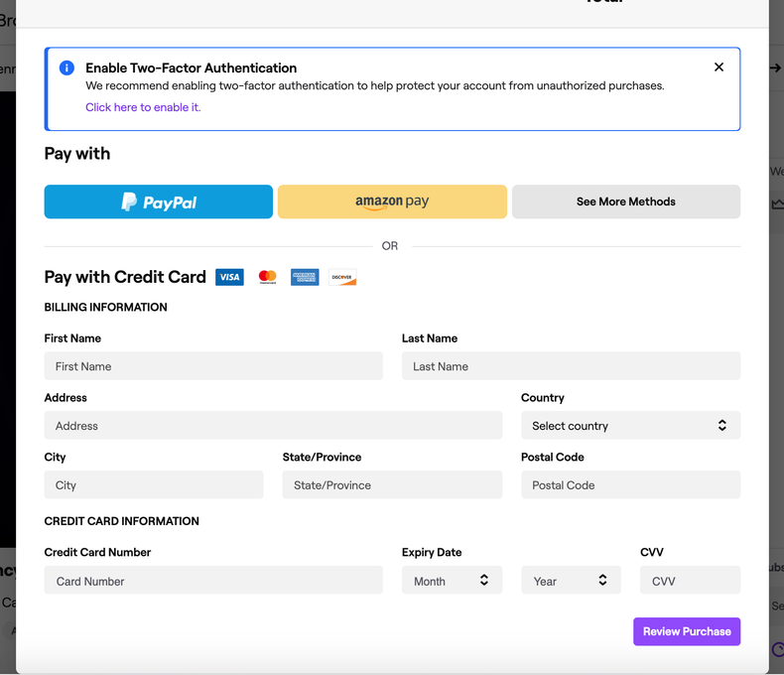The image size is (784, 675).
Task: Choose Amazon Pay as payment method
Action: pos(392,202)
